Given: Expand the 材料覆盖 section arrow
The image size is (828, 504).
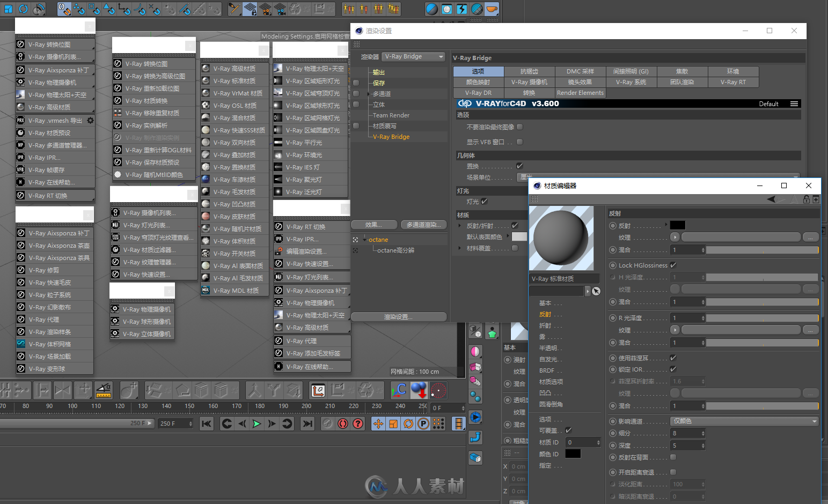Looking at the screenshot, I should (460, 248).
